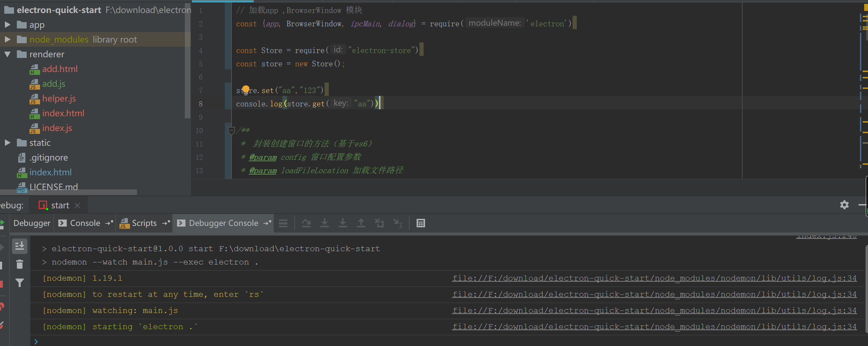The height and width of the screenshot is (346, 868).
Task: Click the .gitignore file icon
Action: pos(22,158)
